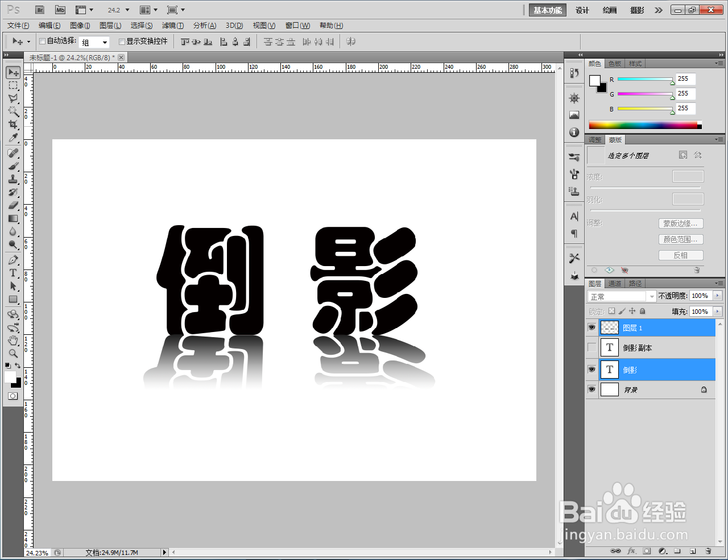
Task: Hide the 图层 1 layer
Action: click(x=591, y=327)
